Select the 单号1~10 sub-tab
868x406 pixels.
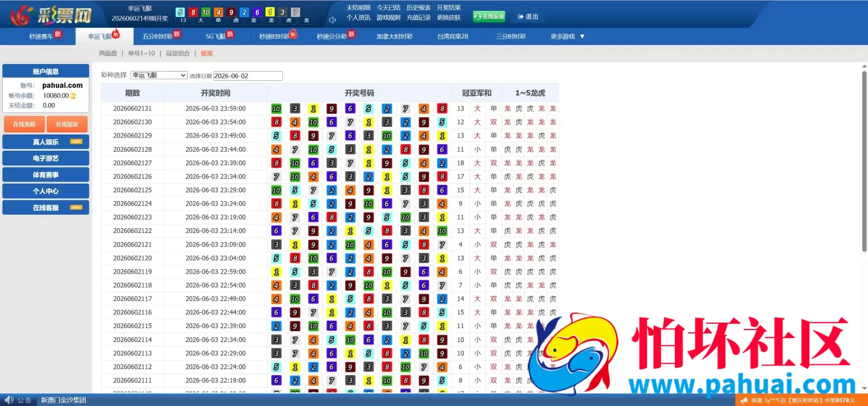[142, 53]
